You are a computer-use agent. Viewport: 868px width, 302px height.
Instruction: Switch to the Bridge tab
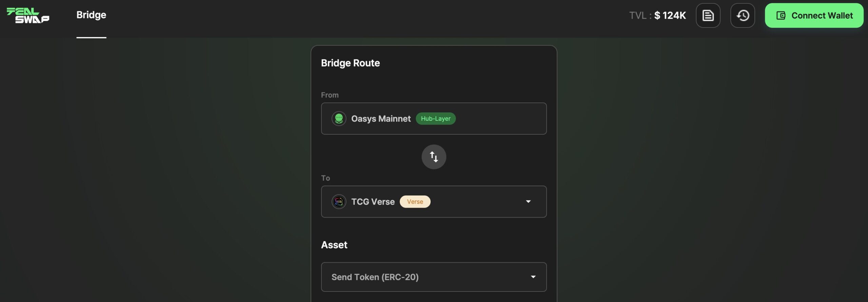point(91,15)
